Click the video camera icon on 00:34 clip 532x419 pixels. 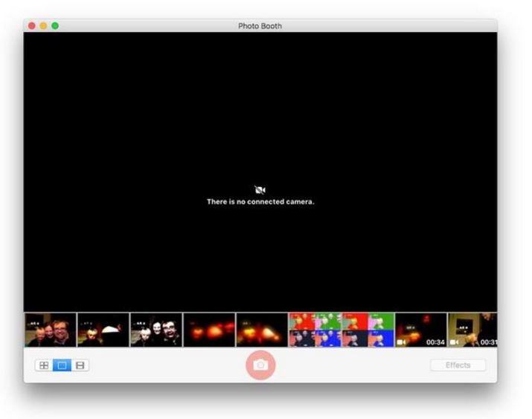401,342
